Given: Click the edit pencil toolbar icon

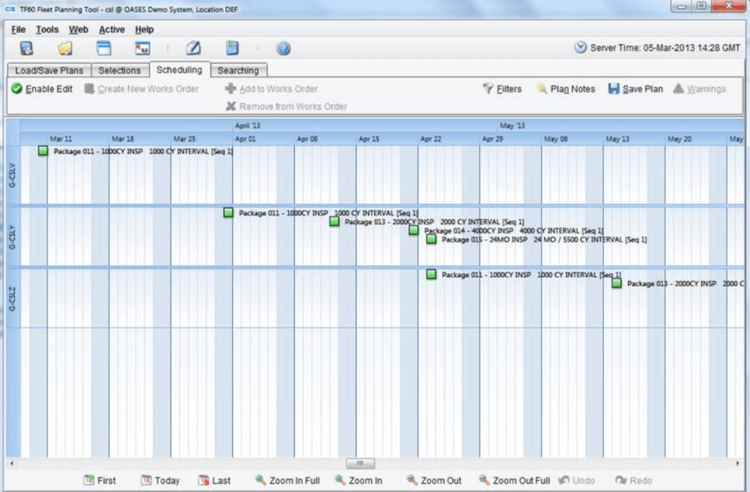Looking at the screenshot, I should [193, 48].
